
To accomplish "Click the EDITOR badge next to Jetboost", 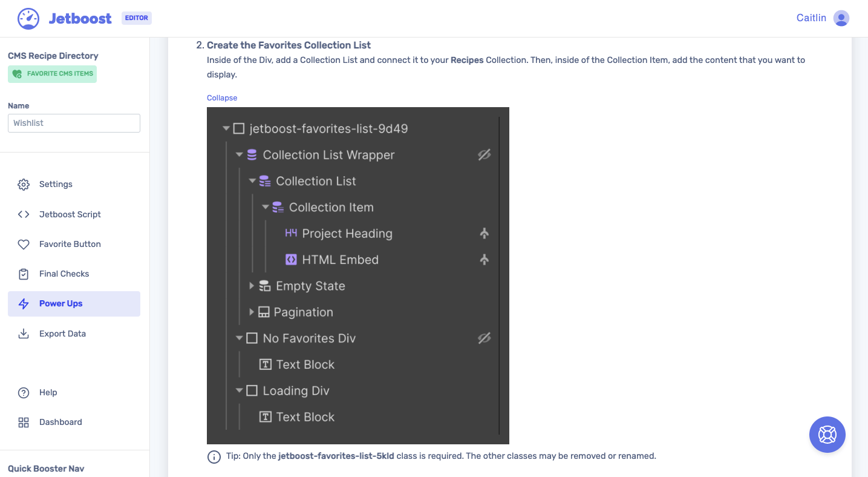I will (x=136, y=18).
